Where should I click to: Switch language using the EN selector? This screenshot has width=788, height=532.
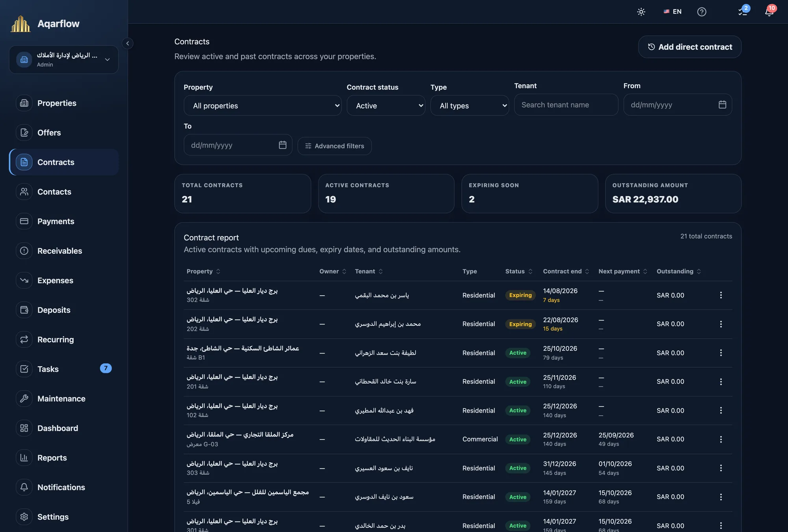673,12
